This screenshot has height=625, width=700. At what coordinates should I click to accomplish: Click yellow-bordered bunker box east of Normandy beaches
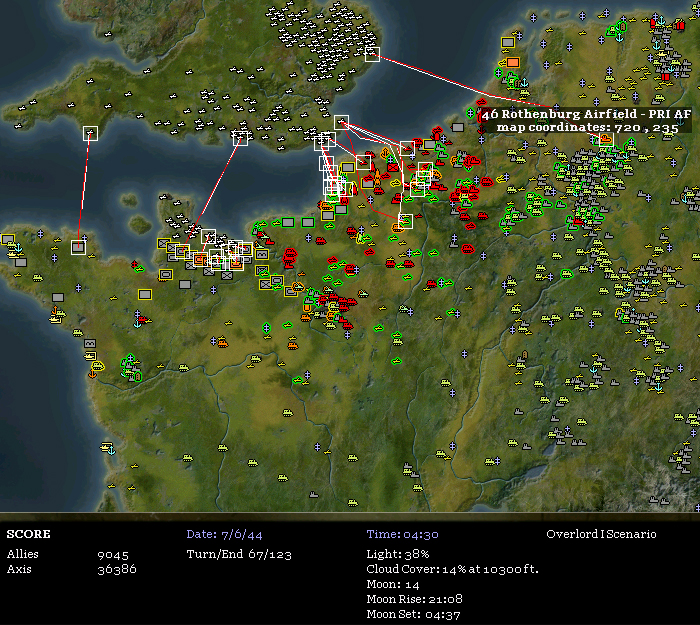[262, 254]
